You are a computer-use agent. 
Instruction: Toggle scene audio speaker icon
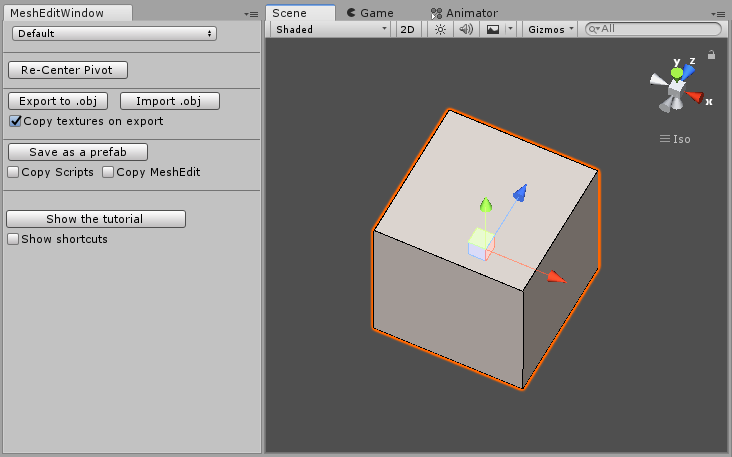click(x=466, y=29)
